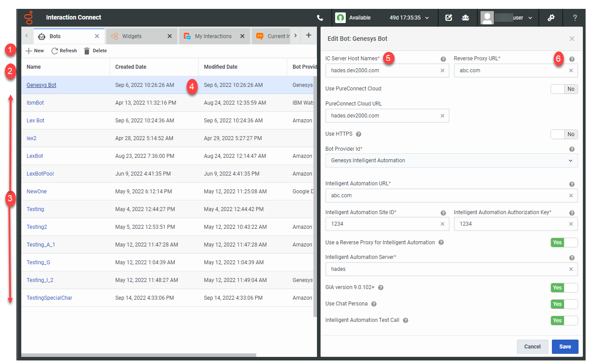Click the question mark help icon in header
The width and height of the screenshot is (602, 364).
tap(575, 18)
